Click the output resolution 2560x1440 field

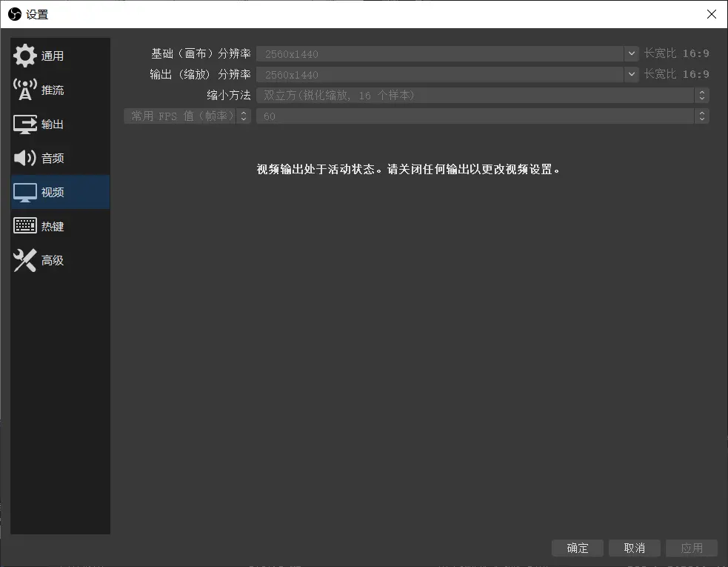(440, 74)
